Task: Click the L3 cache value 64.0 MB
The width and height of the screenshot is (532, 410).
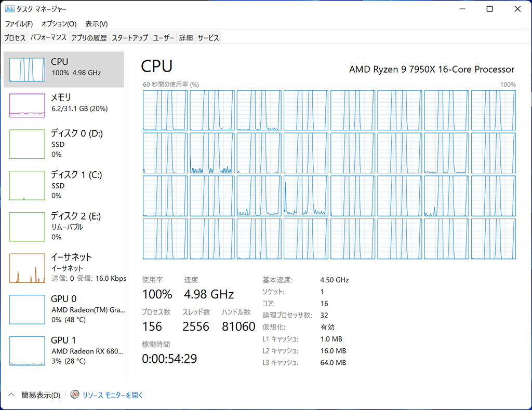Action: pos(333,363)
